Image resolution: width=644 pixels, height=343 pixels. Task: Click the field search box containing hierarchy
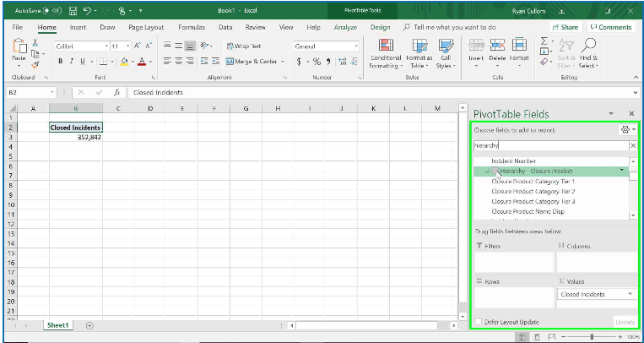click(x=551, y=145)
